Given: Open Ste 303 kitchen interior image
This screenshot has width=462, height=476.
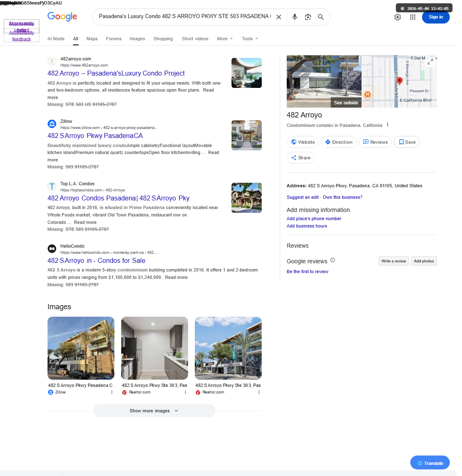Looking at the screenshot, I should pyautogui.click(x=155, y=348).
